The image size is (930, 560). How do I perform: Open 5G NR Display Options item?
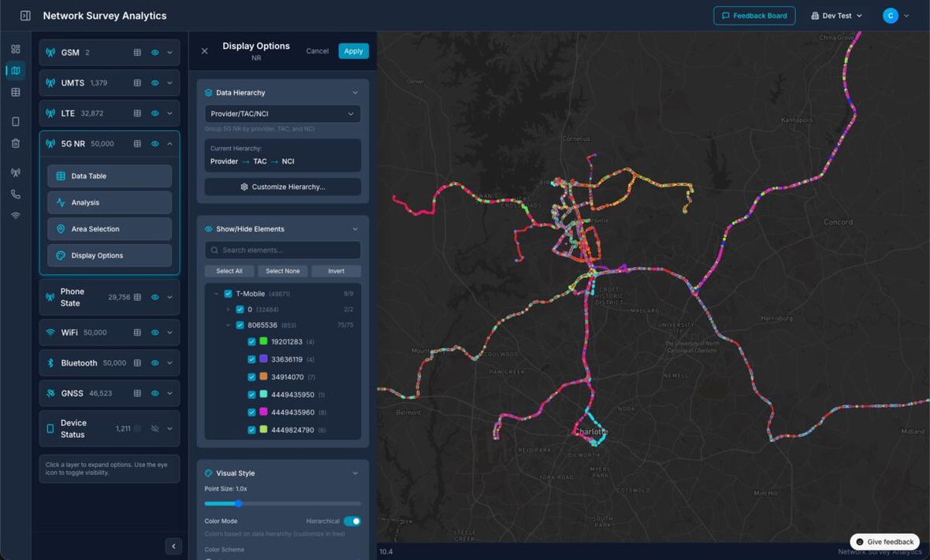(110, 255)
